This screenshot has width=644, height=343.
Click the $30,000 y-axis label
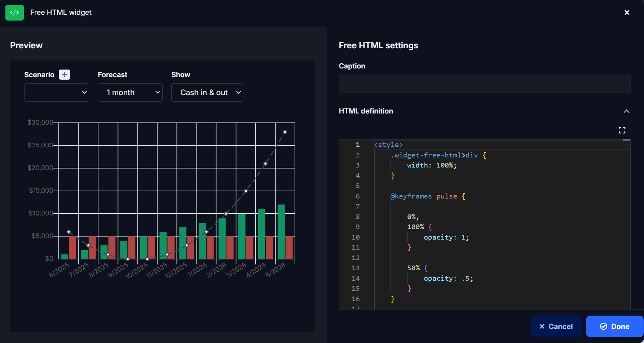[40, 122]
